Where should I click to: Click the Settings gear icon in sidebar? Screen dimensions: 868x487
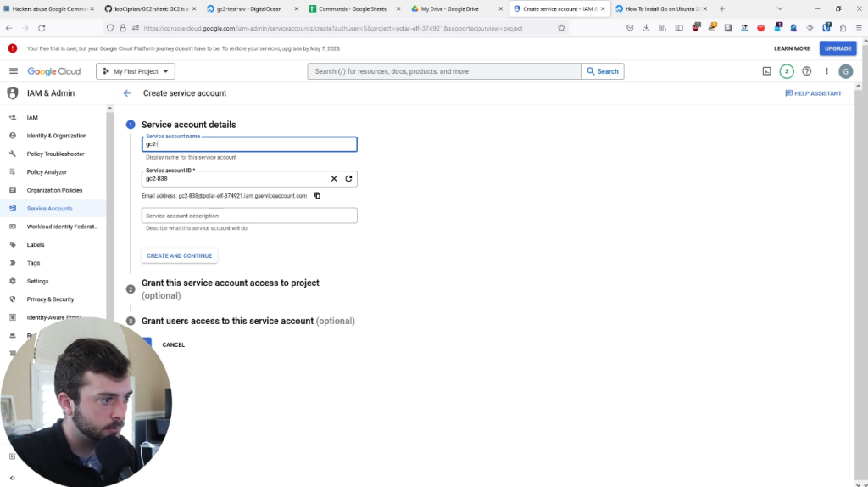coord(13,281)
